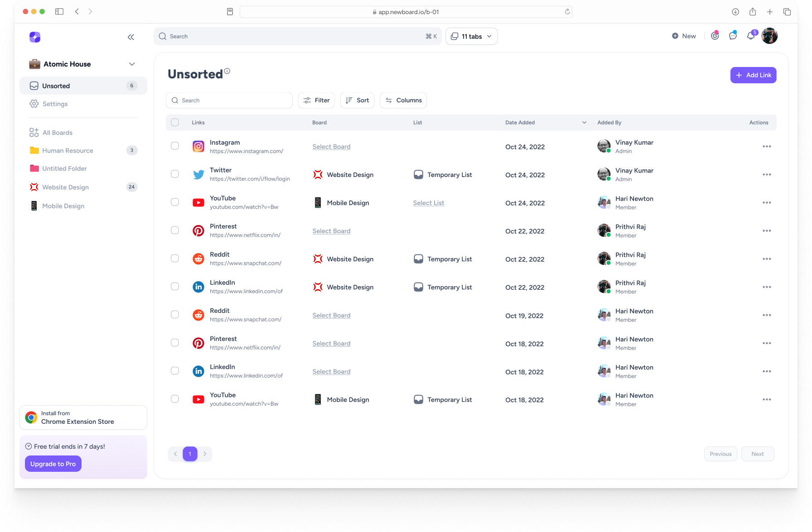Image resolution: width=812 pixels, height=532 pixels.
Task: Click the Add Link button
Action: pyautogui.click(x=753, y=75)
